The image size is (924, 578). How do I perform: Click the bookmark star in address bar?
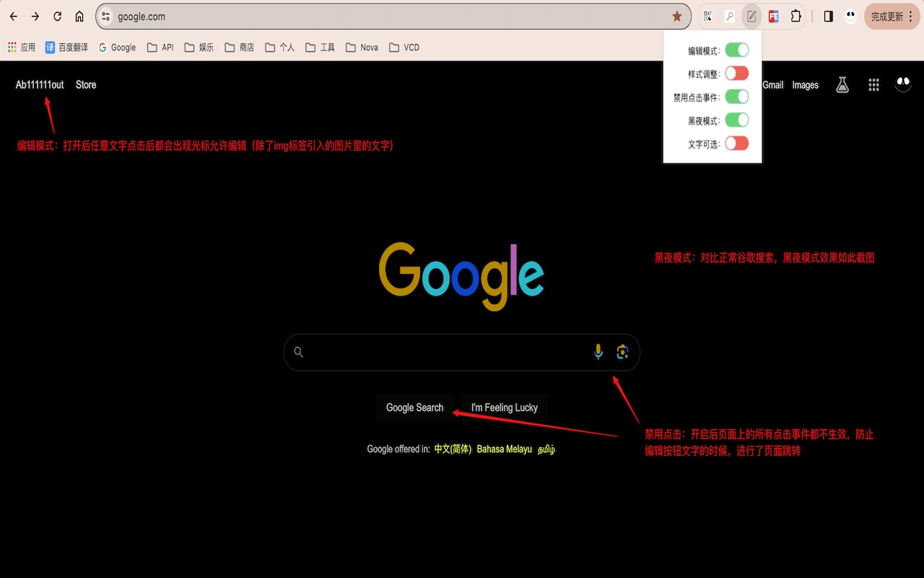676,17
